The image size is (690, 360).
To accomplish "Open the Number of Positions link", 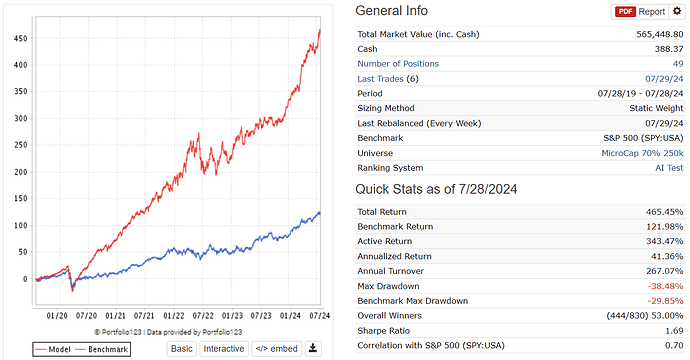I will (398, 64).
